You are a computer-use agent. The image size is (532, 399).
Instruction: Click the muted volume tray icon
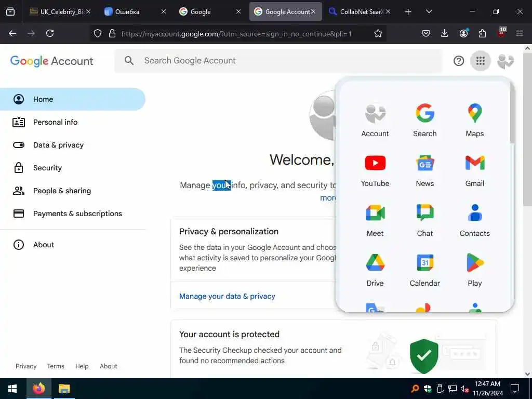pos(464,389)
